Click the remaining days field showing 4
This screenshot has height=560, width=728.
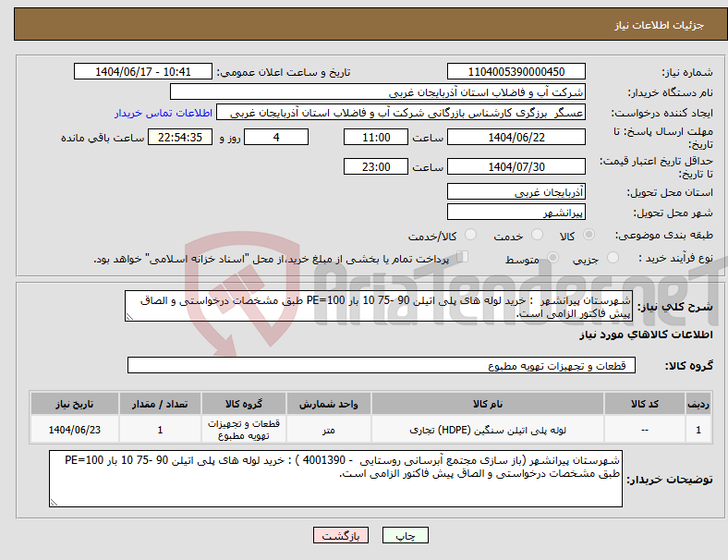pyautogui.click(x=276, y=138)
